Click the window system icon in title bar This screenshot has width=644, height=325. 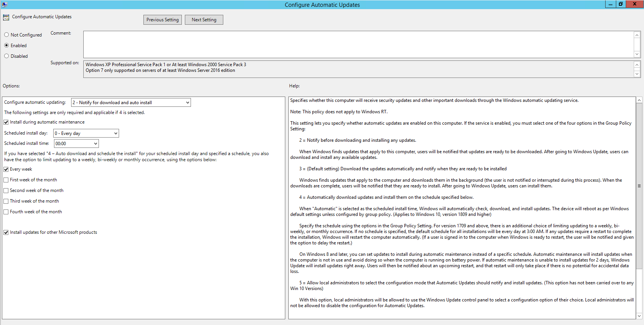5,5
